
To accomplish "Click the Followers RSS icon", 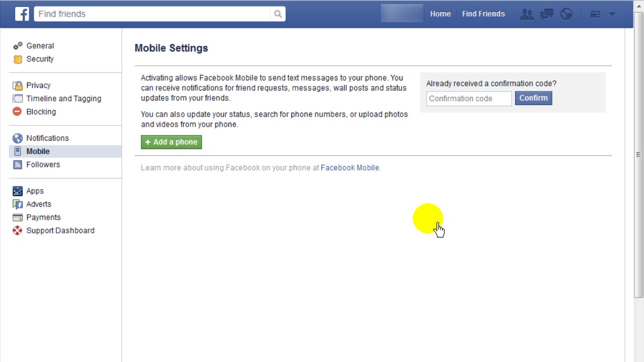I will 18,164.
